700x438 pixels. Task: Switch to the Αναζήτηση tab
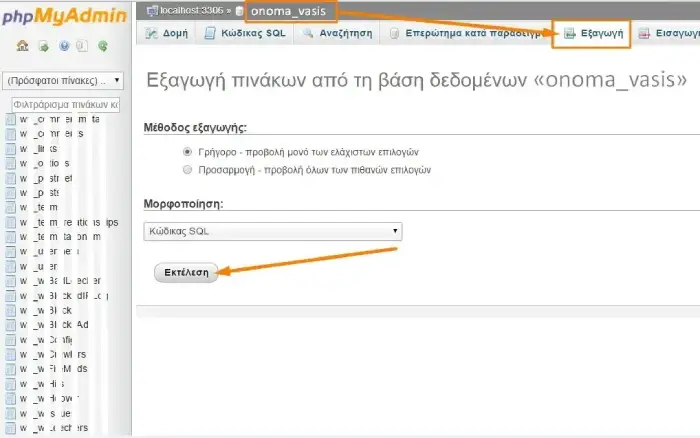[x=337, y=33]
